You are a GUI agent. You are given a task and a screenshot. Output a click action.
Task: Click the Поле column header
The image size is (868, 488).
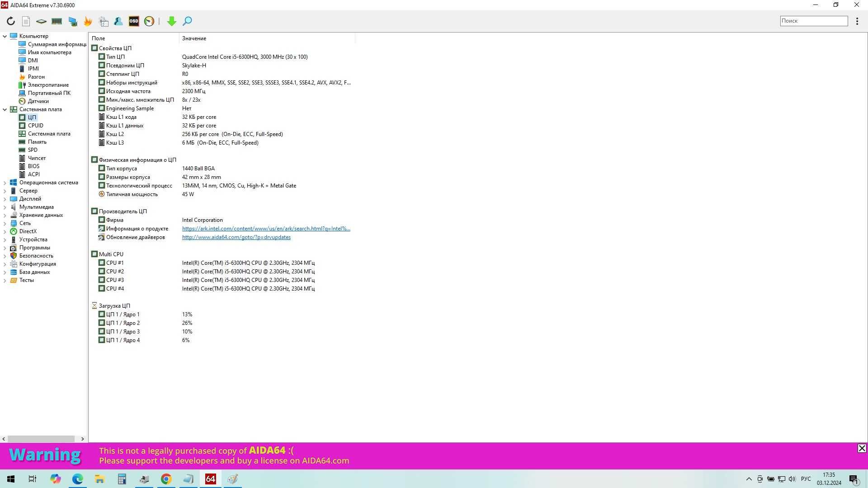tap(134, 38)
